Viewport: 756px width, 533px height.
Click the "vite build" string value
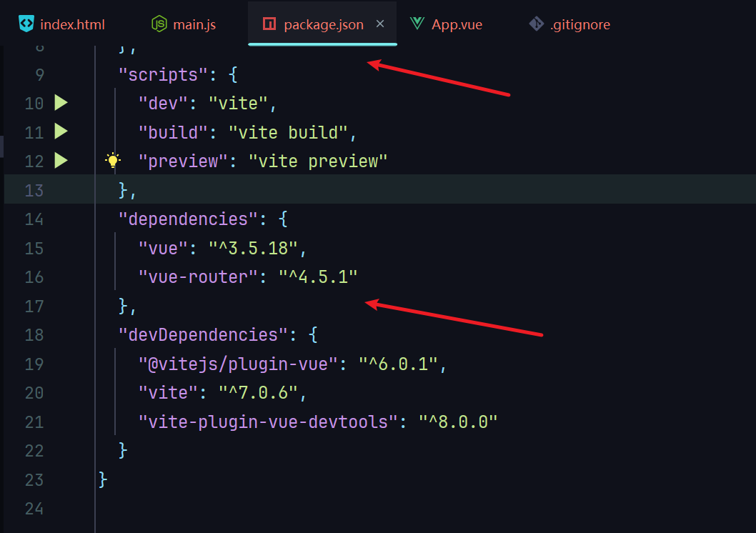[x=287, y=132]
